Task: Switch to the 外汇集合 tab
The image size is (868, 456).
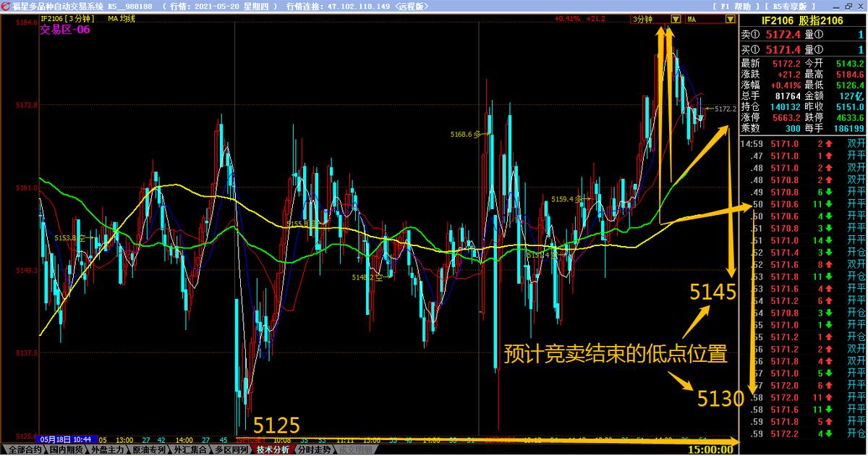Action: click(190, 449)
